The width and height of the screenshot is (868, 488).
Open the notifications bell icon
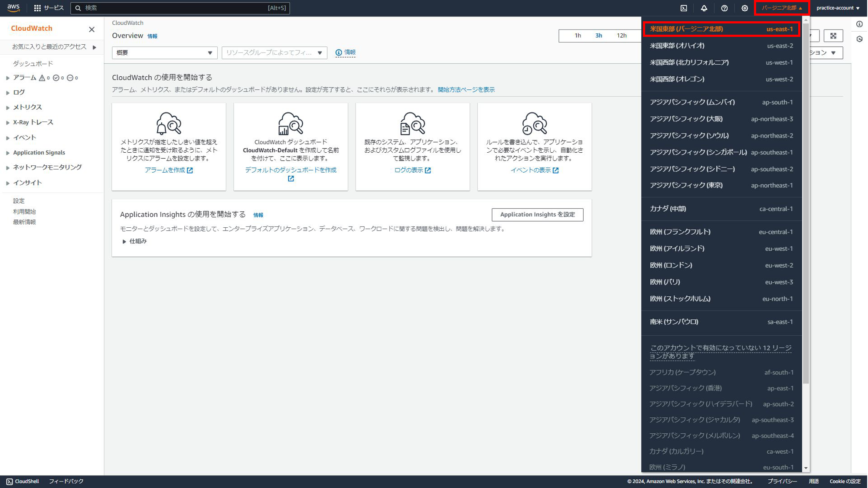[704, 8]
